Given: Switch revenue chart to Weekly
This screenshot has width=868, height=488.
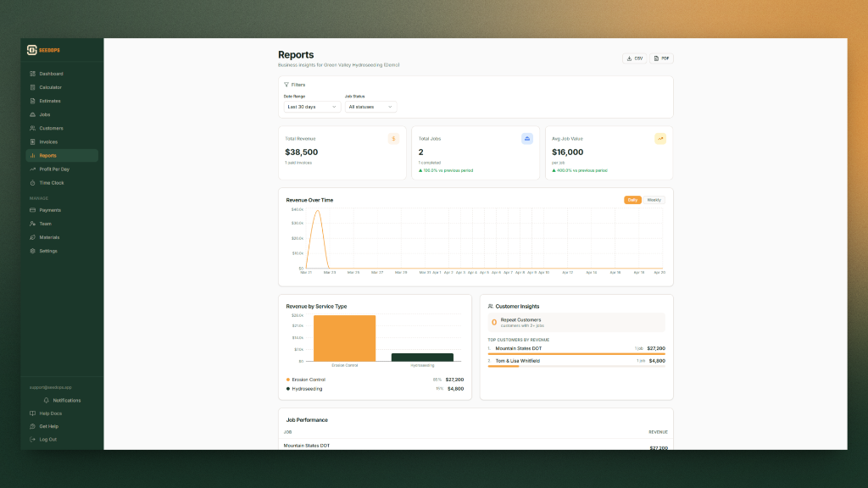Looking at the screenshot, I should [654, 200].
